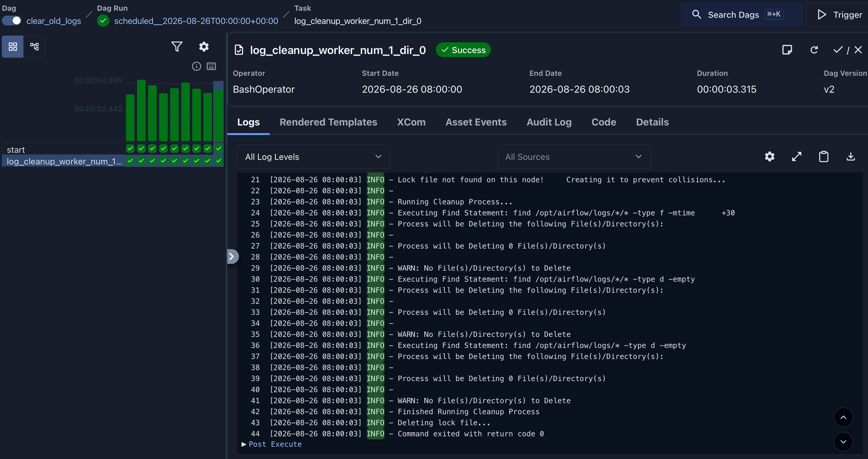This screenshot has width=868, height=459.
Task: Click the search magnifier icon
Action: point(697,14)
